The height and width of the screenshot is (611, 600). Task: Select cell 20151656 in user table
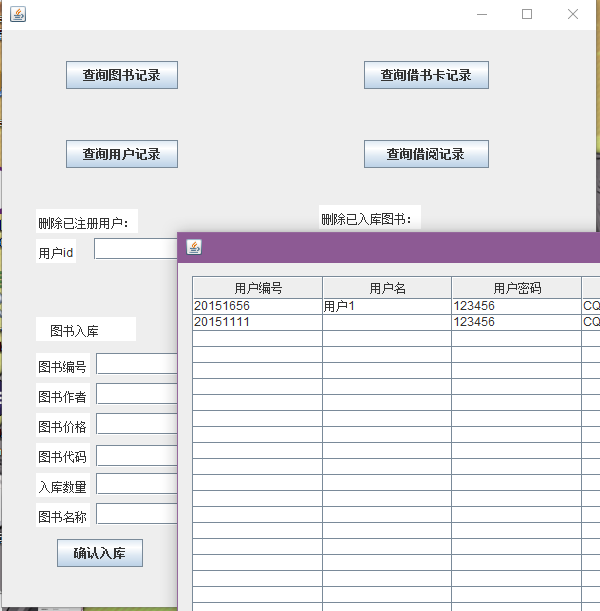(x=258, y=306)
